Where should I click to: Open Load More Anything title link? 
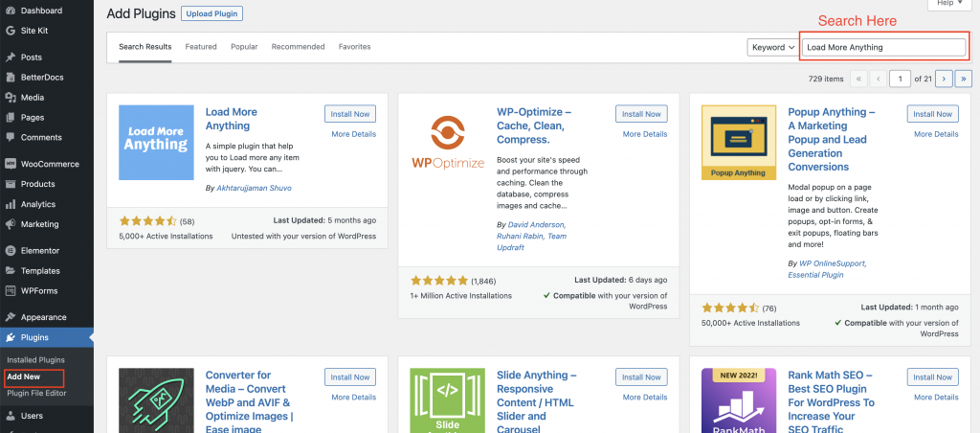[232, 119]
